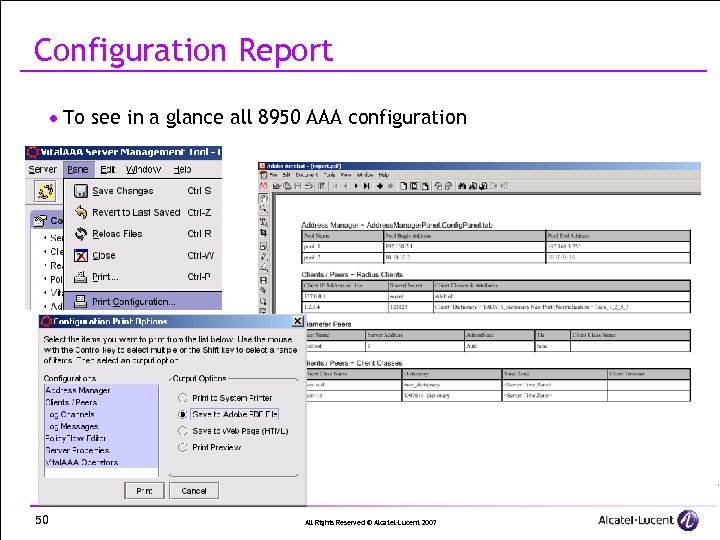
Task: Click the Cancel button in Print Options dialog
Action: click(194, 490)
